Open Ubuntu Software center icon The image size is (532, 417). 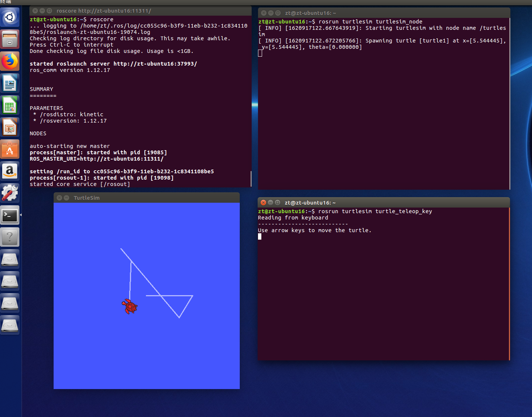tap(10, 149)
